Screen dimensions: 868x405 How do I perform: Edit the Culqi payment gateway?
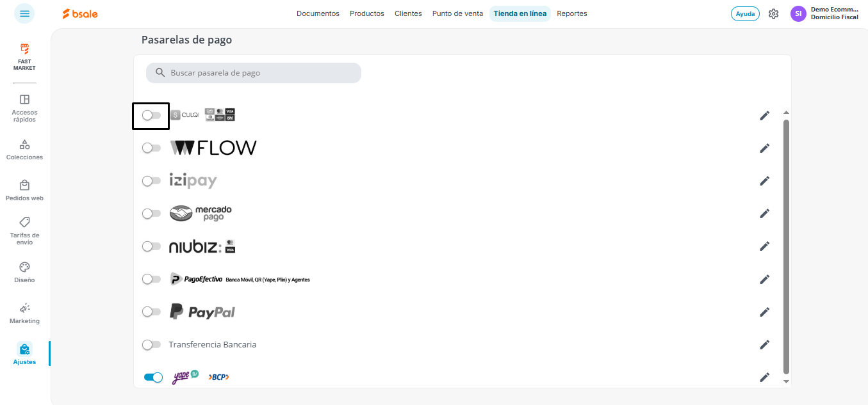pyautogui.click(x=764, y=115)
